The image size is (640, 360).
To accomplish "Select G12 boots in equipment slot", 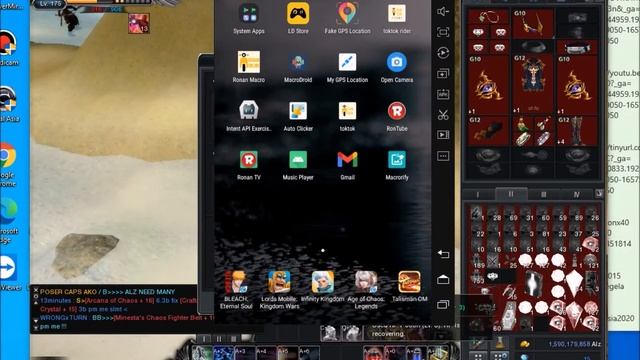I will pyautogui.click(x=577, y=131).
